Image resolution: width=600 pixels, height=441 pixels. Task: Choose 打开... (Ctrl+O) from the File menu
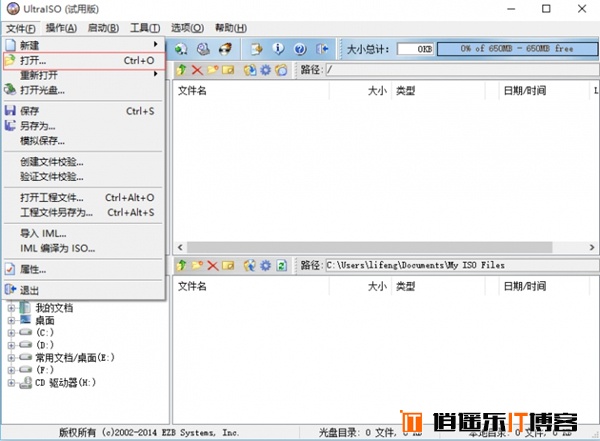[x=84, y=60]
